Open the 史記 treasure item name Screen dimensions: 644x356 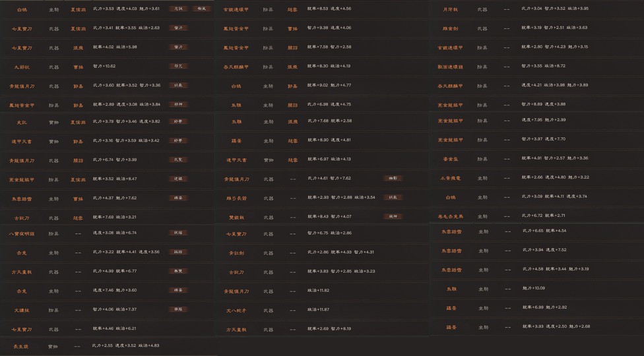coord(22,122)
